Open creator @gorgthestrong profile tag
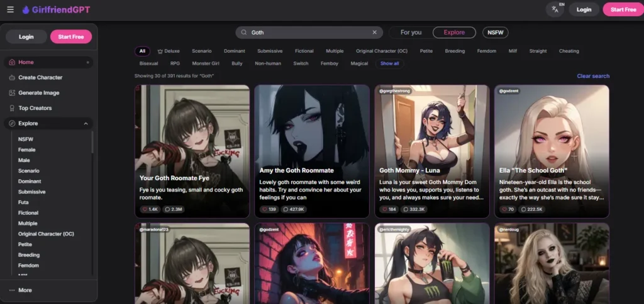Viewport: 644px width, 304px height. [394, 90]
